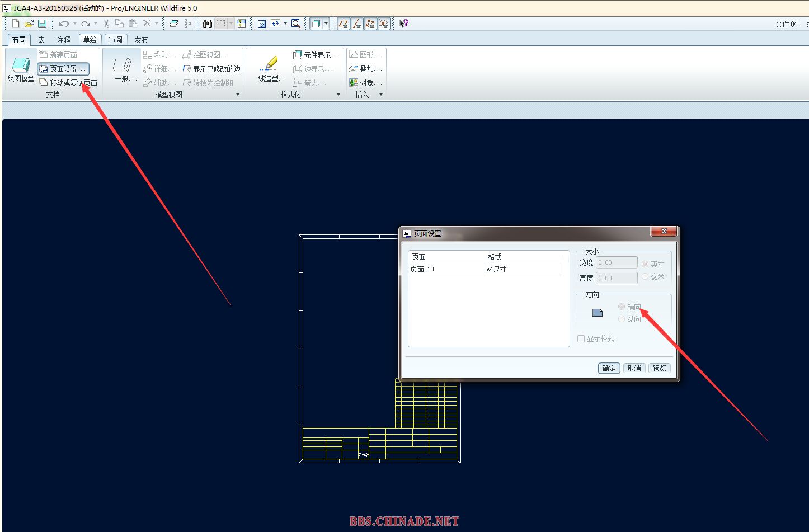Click the Delete X icon
The height and width of the screenshot is (532, 809).
(x=147, y=23)
